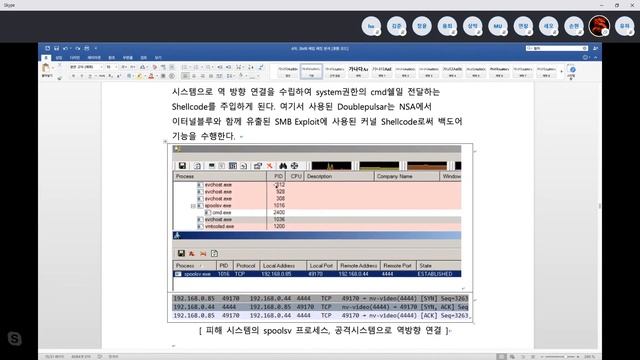Screen dimensions: 640x360
Task: Toggle Superscript formatting
Action: [x=119, y=76]
